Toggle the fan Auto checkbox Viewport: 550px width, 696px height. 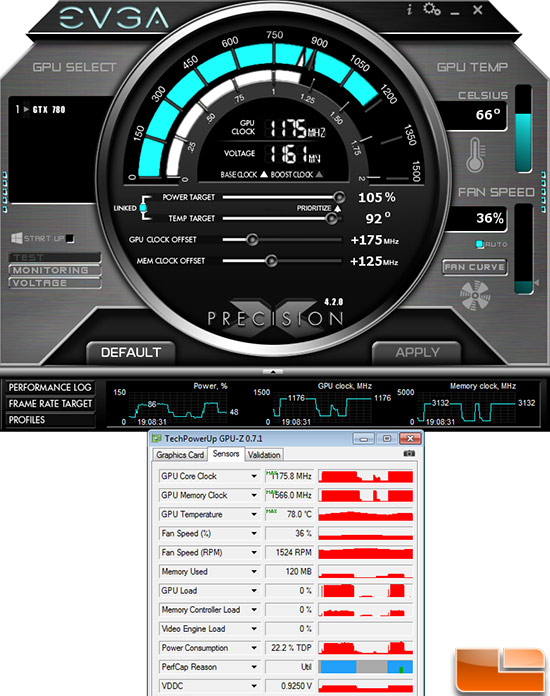pos(479,244)
